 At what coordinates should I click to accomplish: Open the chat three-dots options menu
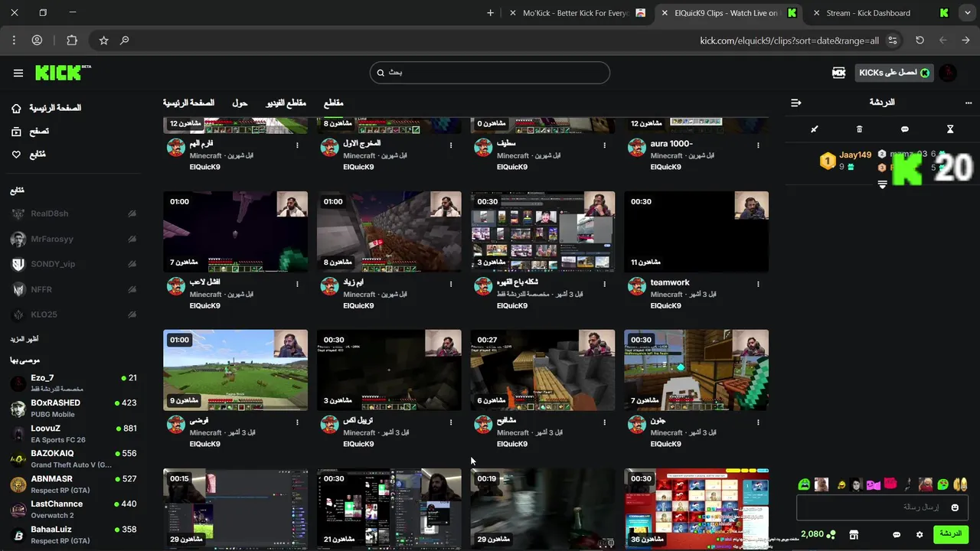[x=969, y=103]
